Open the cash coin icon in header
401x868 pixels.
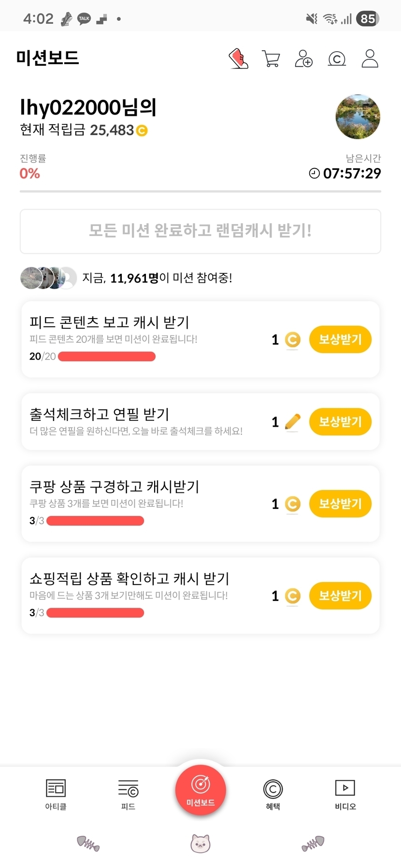[337, 59]
